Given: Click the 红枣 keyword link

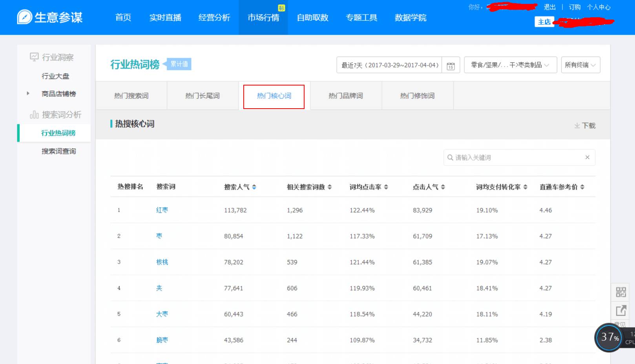Looking at the screenshot, I should 162,210.
